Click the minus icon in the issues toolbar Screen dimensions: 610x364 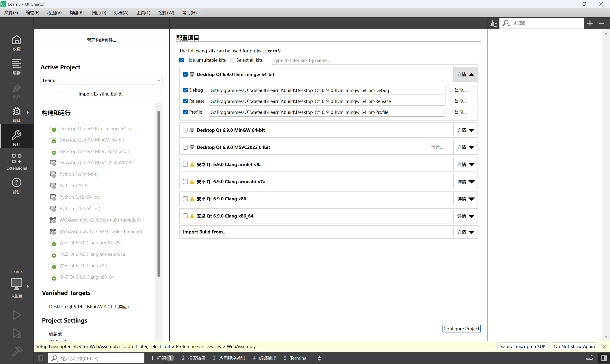tap(601, 23)
